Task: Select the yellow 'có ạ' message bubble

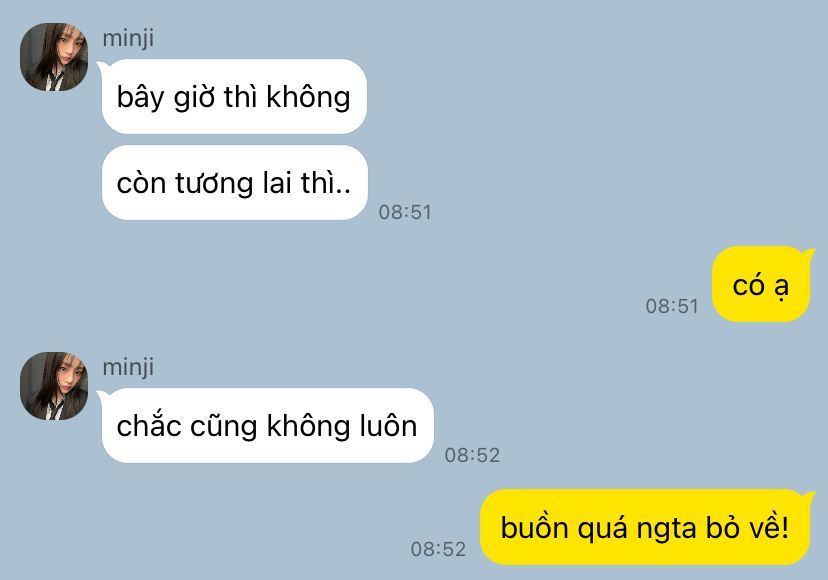Action: (x=760, y=284)
